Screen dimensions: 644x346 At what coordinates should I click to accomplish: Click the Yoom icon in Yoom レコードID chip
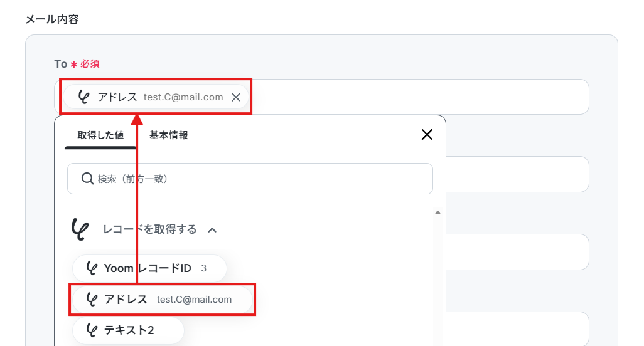click(92, 268)
